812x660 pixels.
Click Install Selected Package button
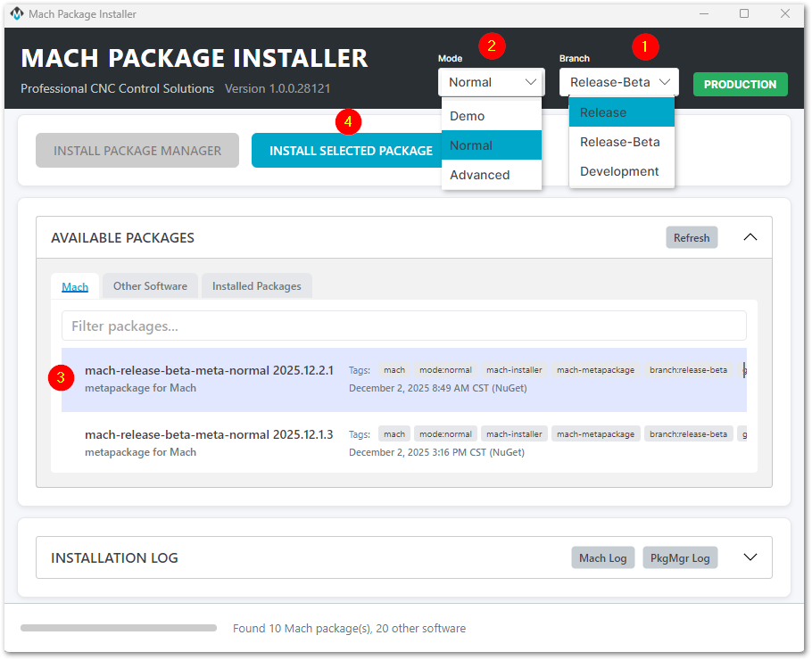(x=347, y=151)
